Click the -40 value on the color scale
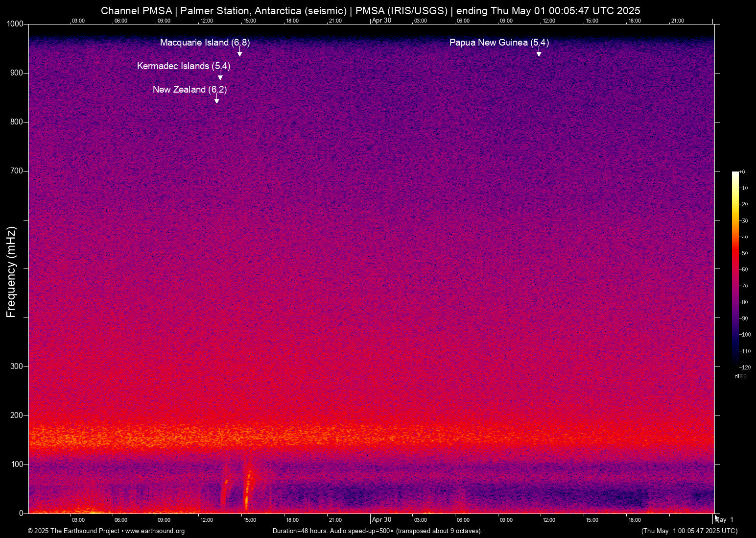 pyautogui.click(x=744, y=237)
